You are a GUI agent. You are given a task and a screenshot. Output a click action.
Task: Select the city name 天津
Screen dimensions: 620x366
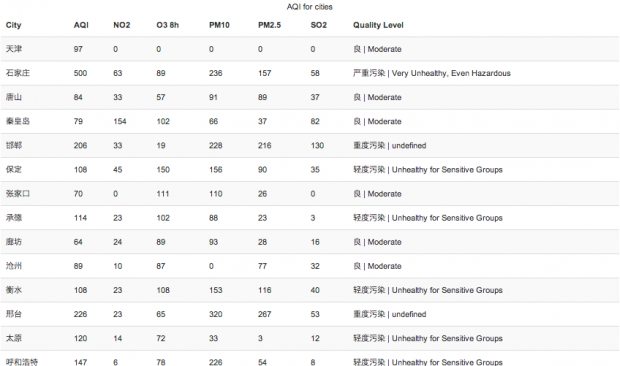(14, 49)
